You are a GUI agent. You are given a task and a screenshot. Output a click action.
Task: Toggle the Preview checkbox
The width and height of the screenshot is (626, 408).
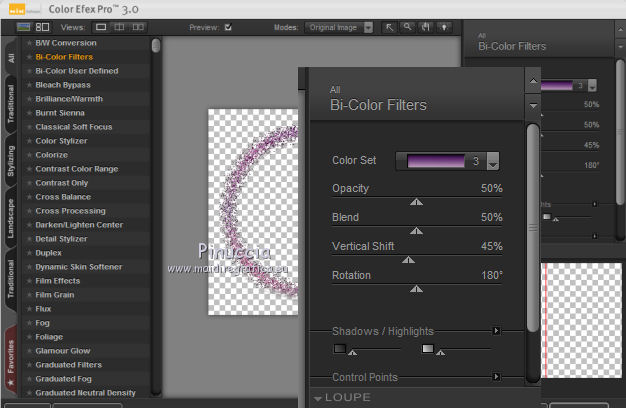click(229, 27)
